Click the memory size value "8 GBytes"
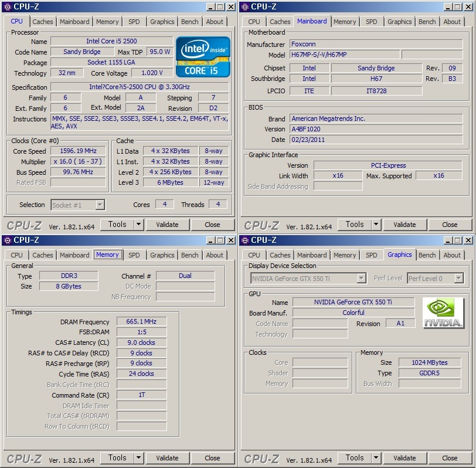Screen dimensions: 476x468 pos(69,286)
